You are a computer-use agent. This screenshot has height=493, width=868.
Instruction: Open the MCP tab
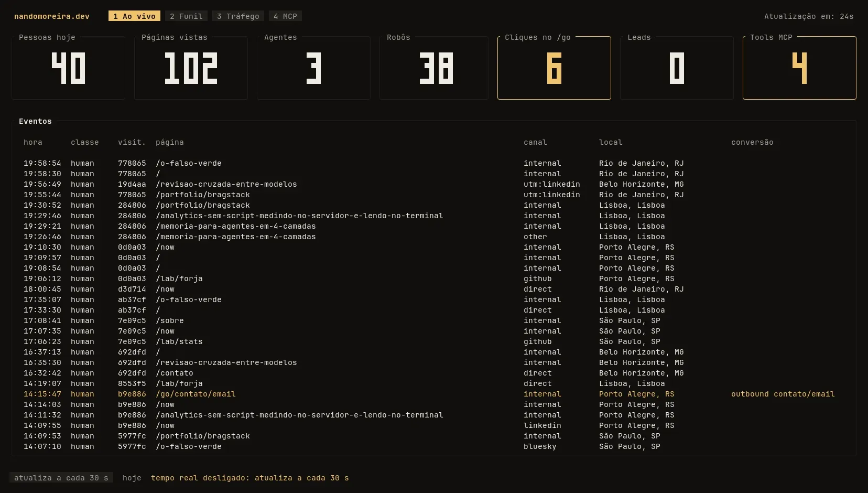coord(285,16)
